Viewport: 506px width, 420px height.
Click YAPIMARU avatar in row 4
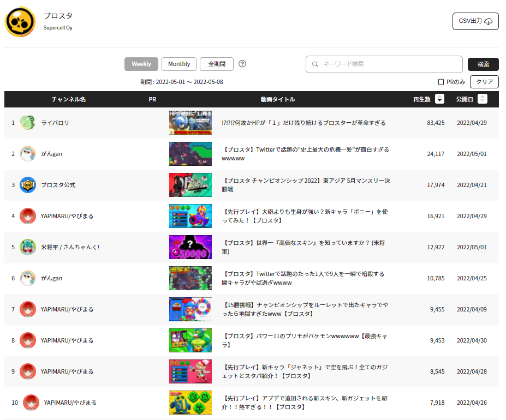pos(28,216)
